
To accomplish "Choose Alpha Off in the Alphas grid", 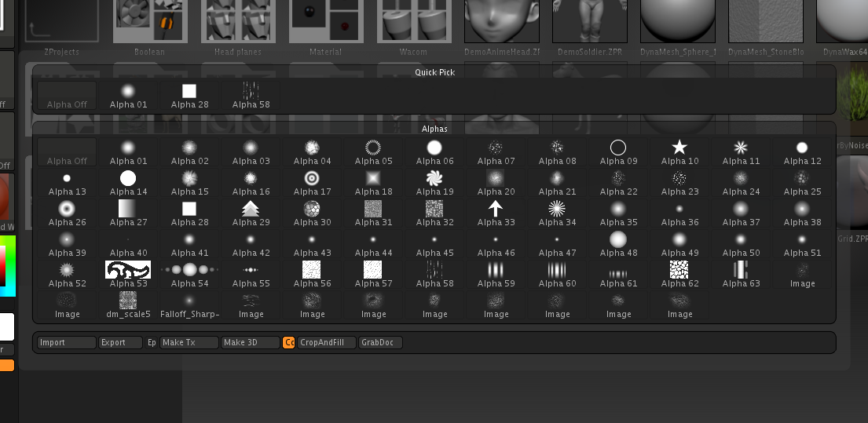I will (67, 152).
